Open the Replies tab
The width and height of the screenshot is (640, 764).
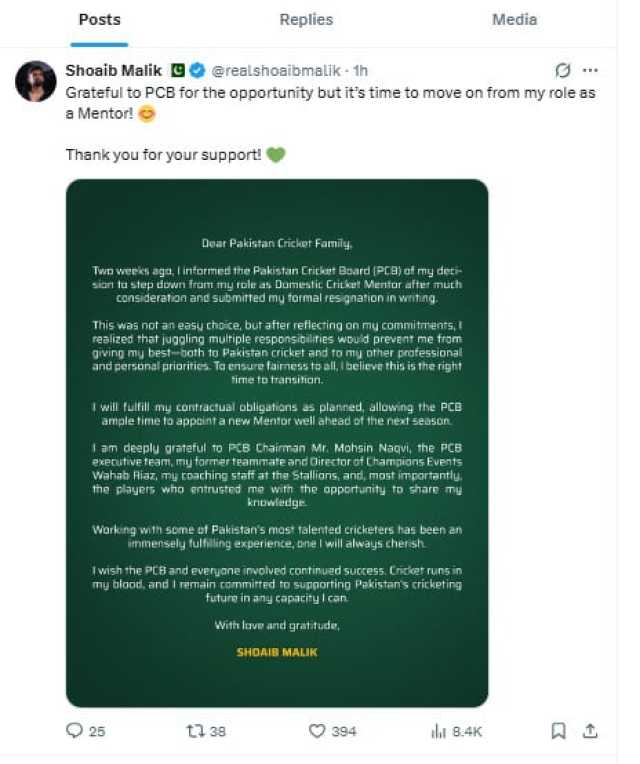(306, 19)
